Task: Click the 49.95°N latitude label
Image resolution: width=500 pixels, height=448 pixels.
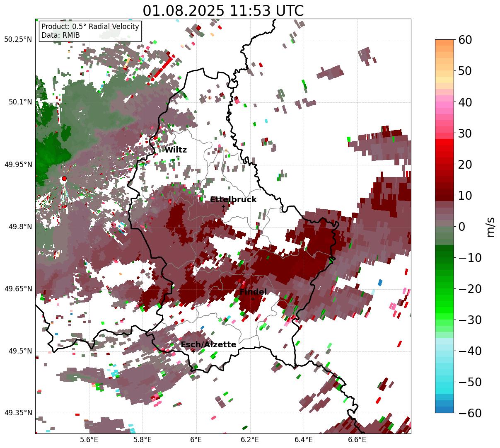Action: pyautogui.click(x=18, y=165)
